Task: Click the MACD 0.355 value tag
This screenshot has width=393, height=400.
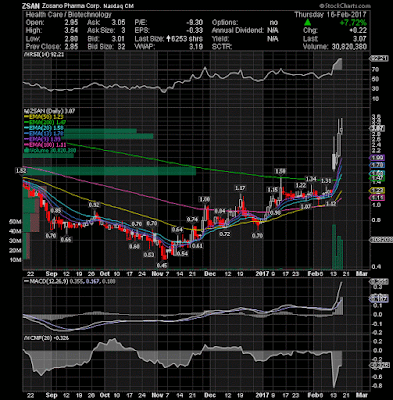Action: click(x=379, y=282)
